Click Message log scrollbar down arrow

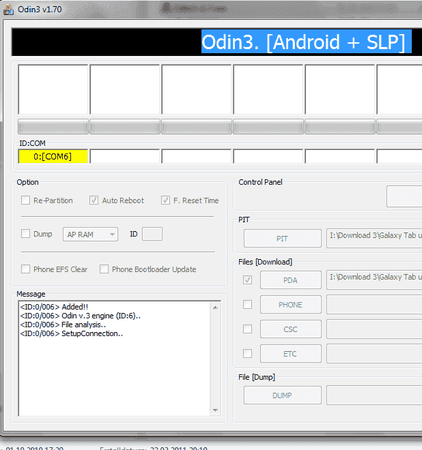tap(215, 410)
